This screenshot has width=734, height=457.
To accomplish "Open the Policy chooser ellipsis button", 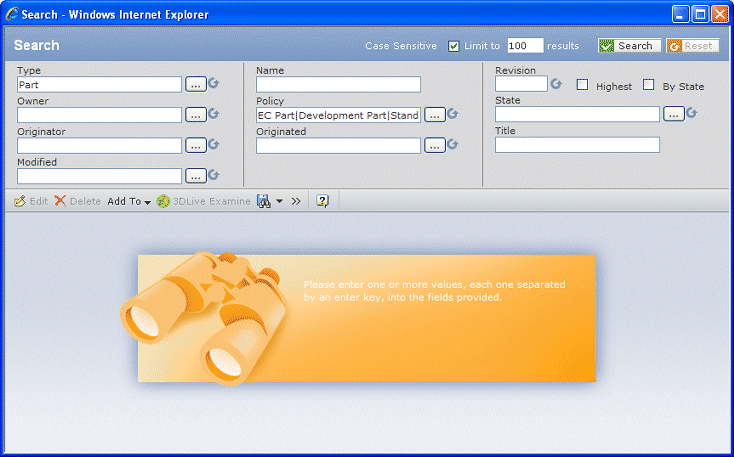I will click(x=434, y=115).
